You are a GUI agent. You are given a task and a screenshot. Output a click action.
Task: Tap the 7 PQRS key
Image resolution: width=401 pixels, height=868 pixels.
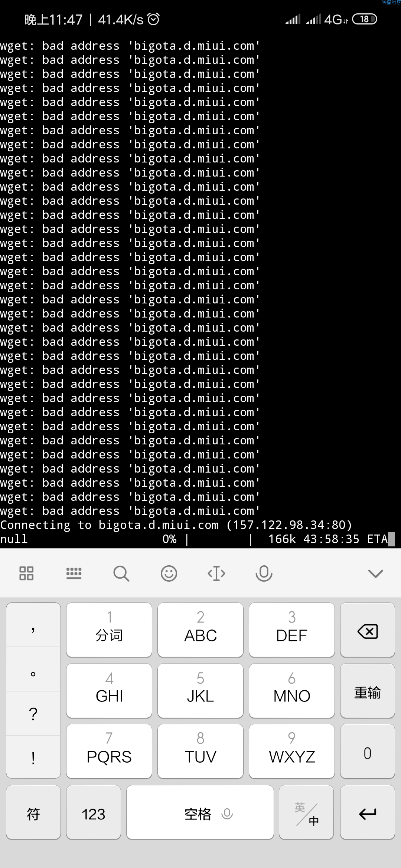click(109, 752)
